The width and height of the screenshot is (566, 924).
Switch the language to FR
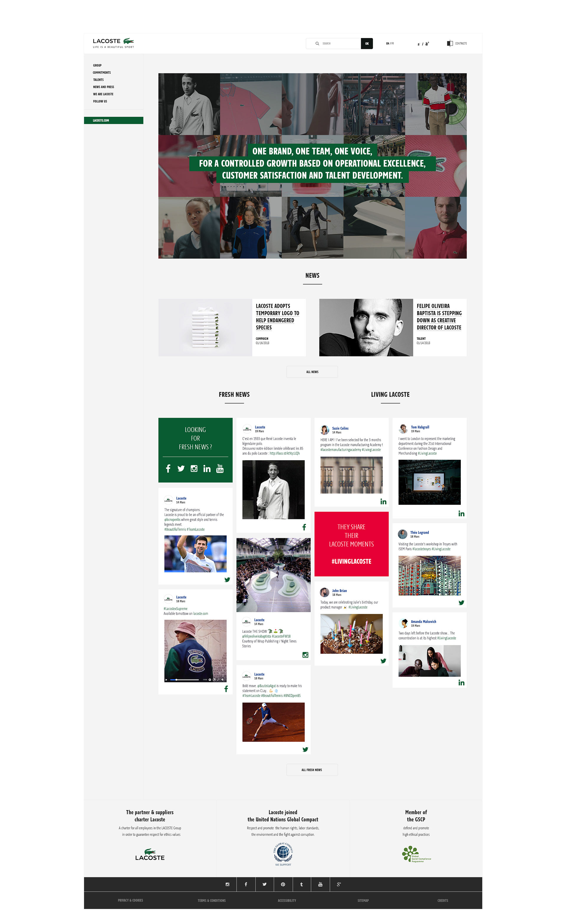(x=393, y=44)
